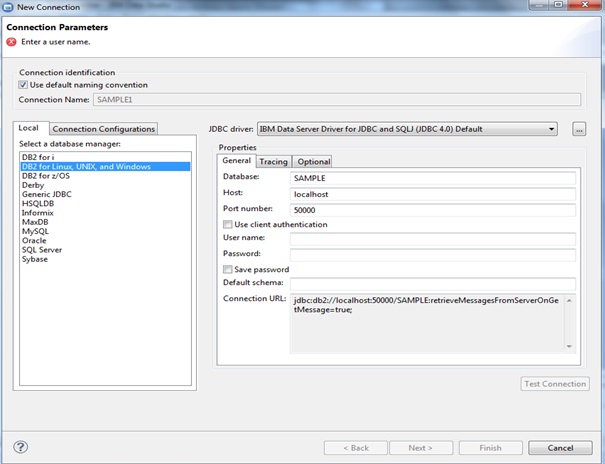Open the JDBC driver dropdown
The height and width of the screenshot is (464, 605).
tap(551, 129)
